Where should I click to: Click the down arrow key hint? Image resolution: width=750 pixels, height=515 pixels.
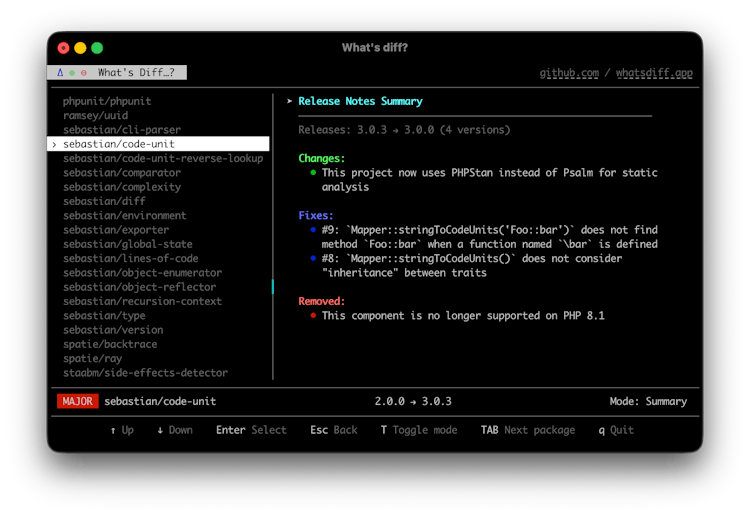174,430
